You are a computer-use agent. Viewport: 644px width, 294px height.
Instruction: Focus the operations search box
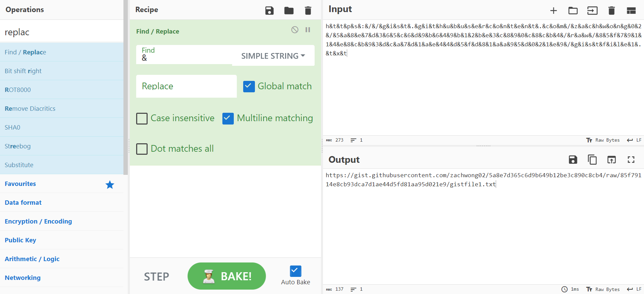[62, 32]
